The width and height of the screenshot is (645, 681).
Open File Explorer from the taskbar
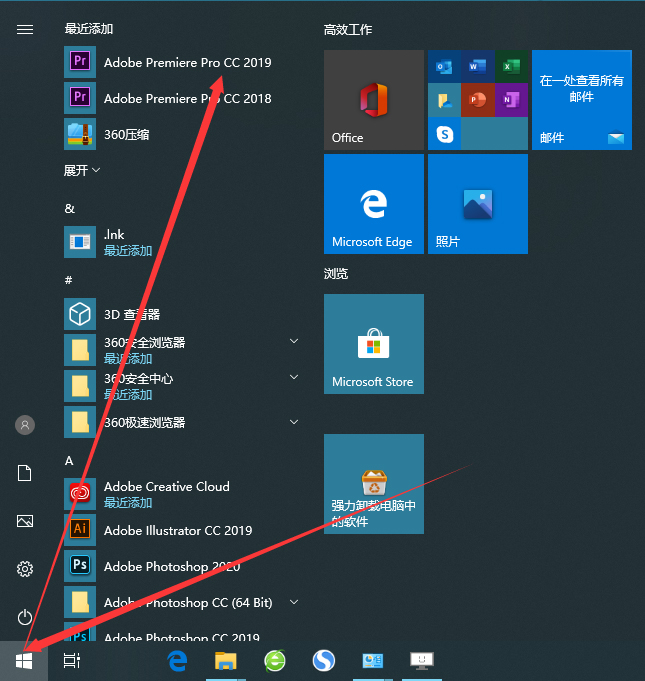pos(227,660)
